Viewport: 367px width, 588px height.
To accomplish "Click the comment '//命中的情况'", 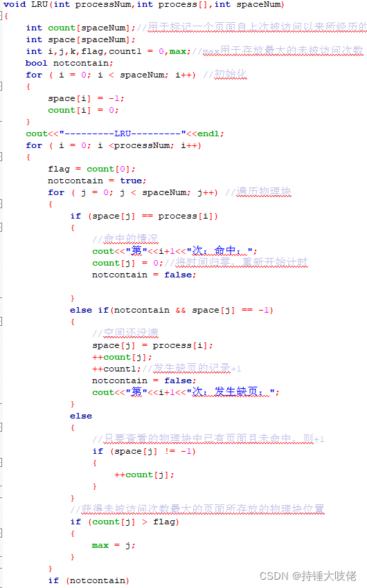I will pyautogui.click(x=125, y=239).
